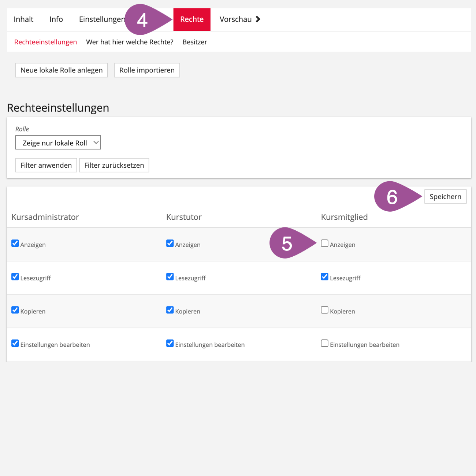476x476 pixels.
Task: Save permissions with Speichern button
Action: (x=445, y=197)
